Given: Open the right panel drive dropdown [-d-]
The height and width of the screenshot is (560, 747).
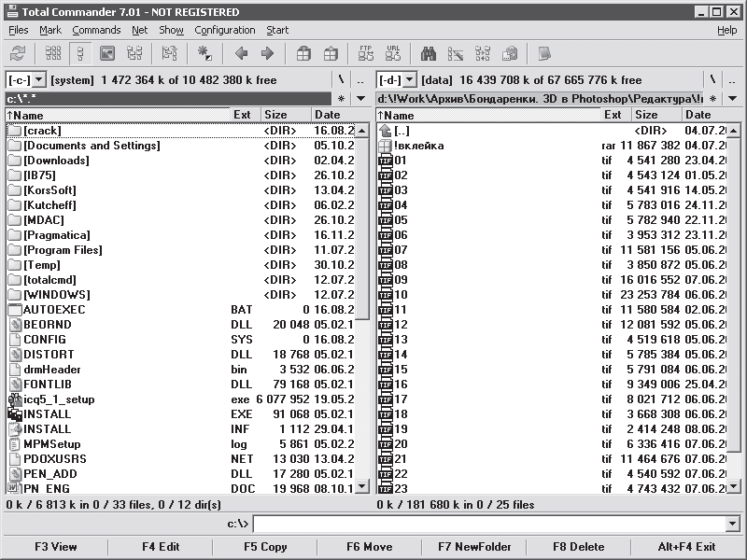Looking at the screenshot, I should coord(396,80).
